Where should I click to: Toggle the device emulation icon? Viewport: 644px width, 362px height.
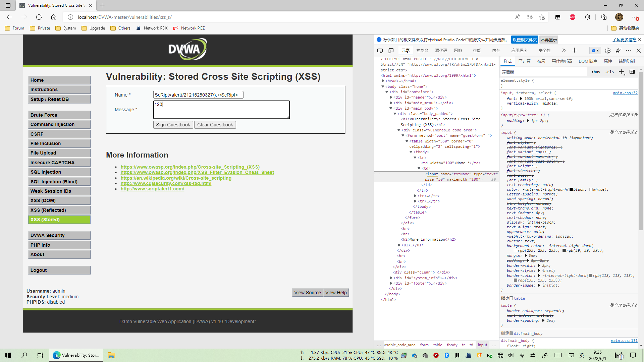pos(391,51)
